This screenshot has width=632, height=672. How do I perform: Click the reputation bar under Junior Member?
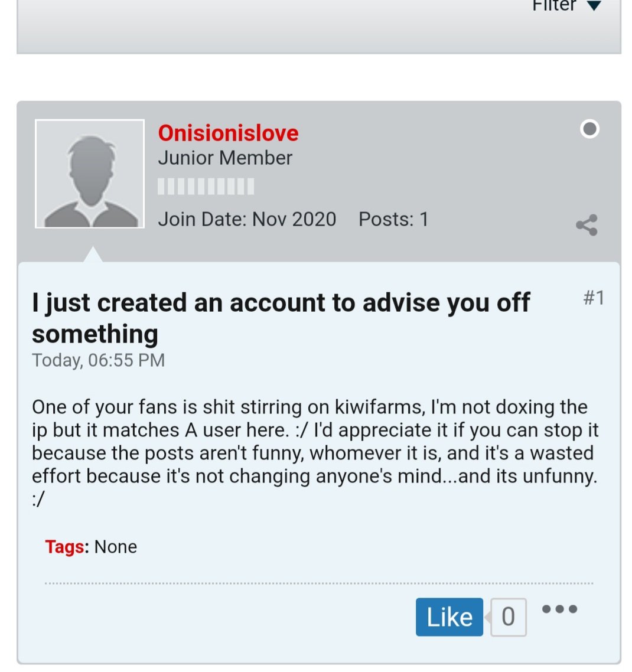coord(206,187)
